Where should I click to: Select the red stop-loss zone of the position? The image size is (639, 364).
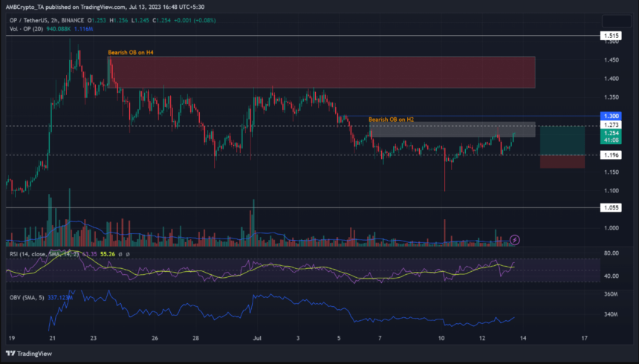pos(562,161)
